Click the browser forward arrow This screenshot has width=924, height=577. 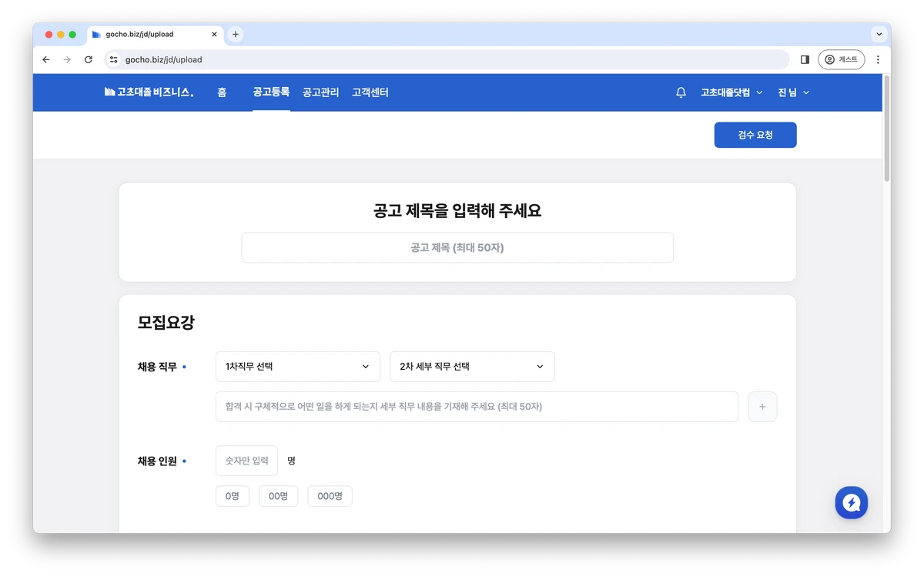tap(67, 59)
